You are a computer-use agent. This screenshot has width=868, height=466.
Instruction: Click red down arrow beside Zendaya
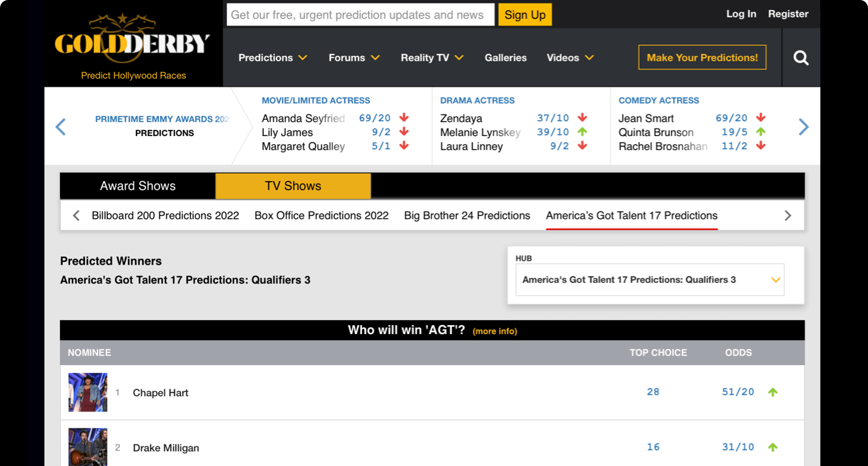[x=583, y=118]
